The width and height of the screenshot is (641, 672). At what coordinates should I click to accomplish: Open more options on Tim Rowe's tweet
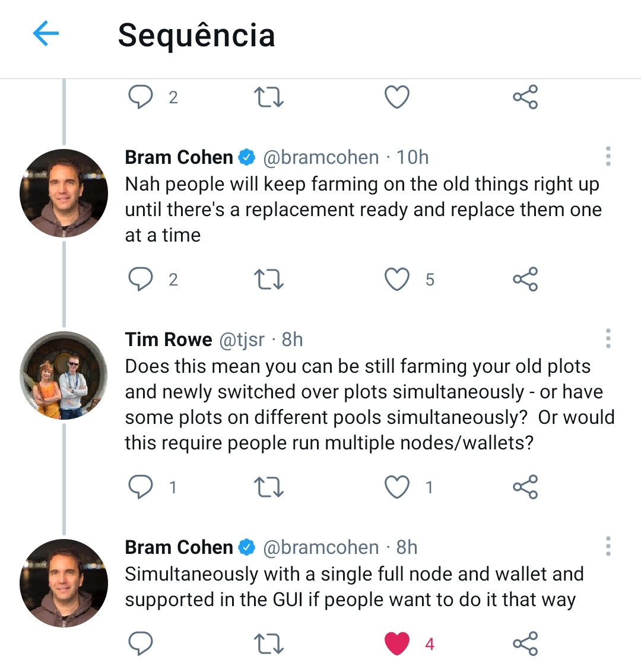coord(608,338)
